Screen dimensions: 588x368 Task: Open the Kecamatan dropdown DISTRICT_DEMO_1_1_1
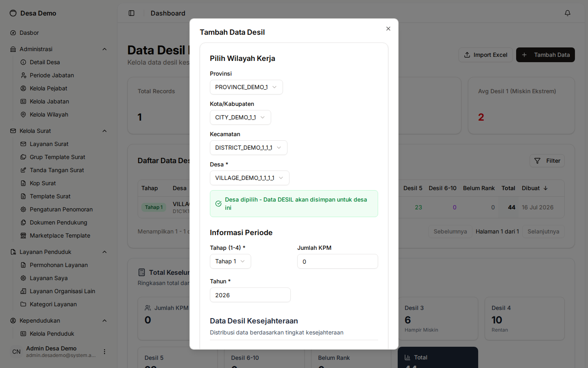pyautogui.click(x=249, y=148)
